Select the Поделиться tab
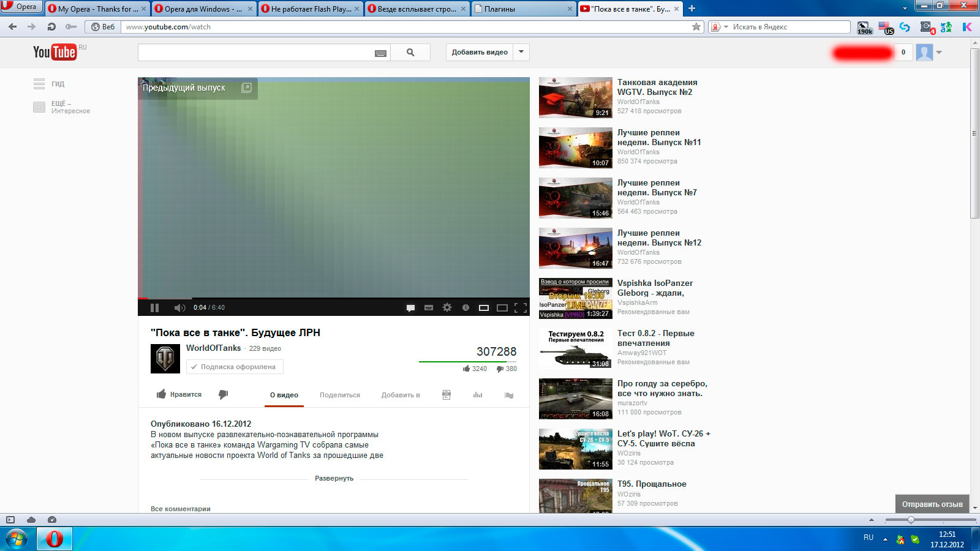Viewport: 980px width, 551px height. pos(340,395)
